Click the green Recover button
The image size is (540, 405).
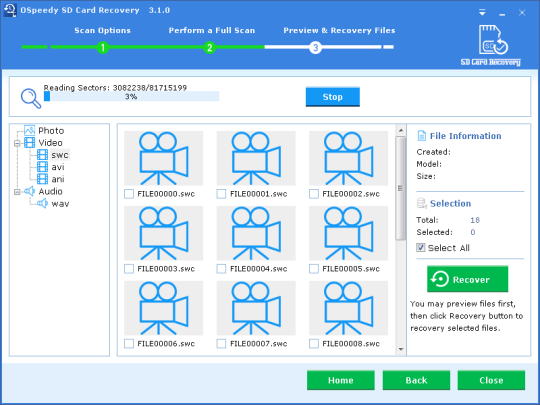coord(467,279)
